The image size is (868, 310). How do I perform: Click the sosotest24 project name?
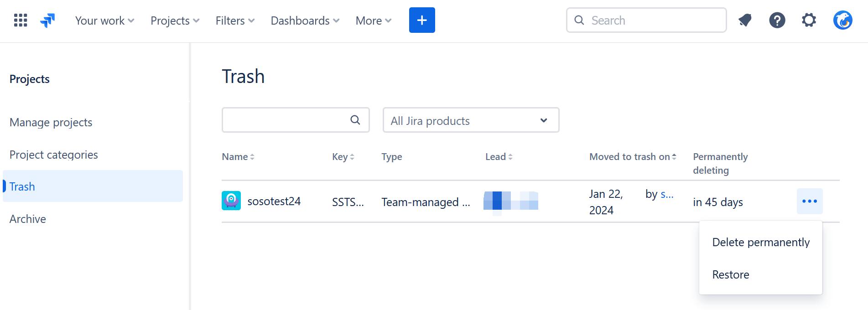point(274,201)
